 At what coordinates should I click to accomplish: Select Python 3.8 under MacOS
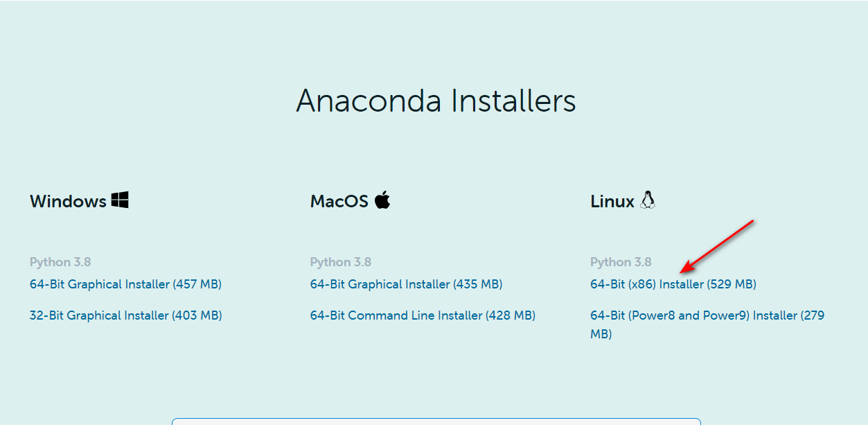[341, 261]
